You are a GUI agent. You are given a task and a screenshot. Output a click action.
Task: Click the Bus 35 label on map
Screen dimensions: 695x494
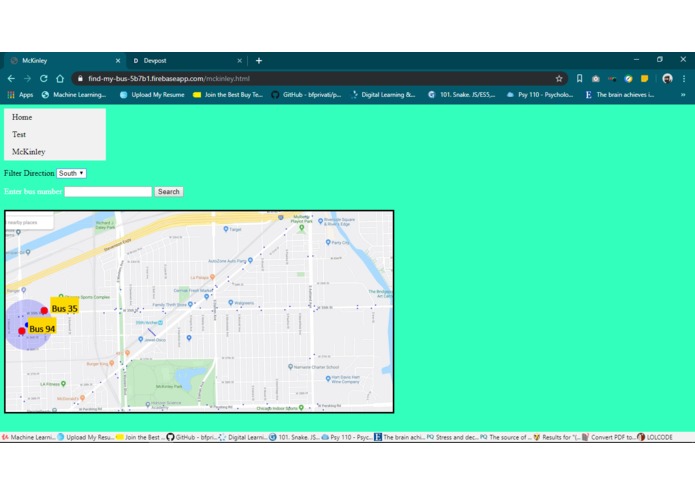[x=64, y=308]
